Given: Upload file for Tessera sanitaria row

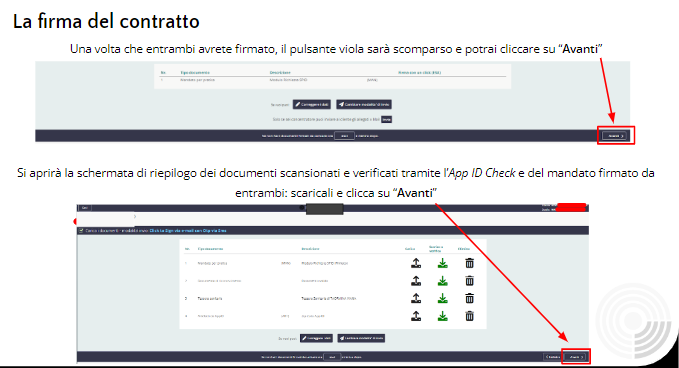Looking at the screenshot, I should (x=416, y=298).
